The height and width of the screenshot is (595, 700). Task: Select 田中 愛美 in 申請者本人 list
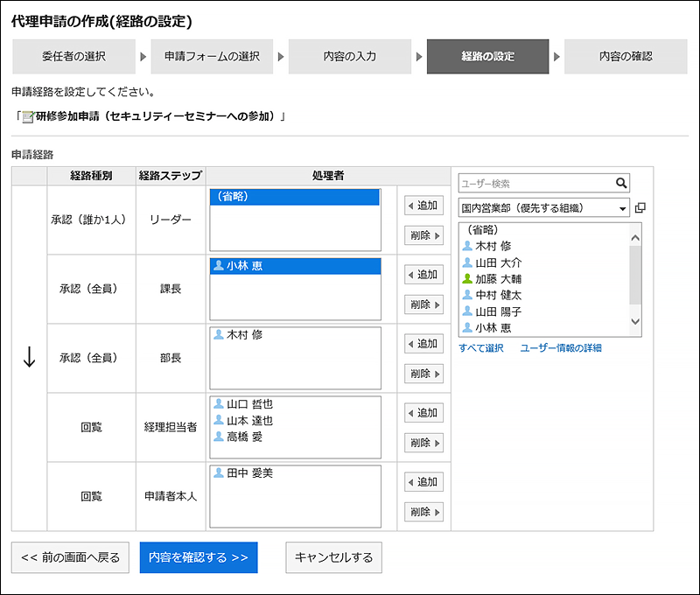295,473
